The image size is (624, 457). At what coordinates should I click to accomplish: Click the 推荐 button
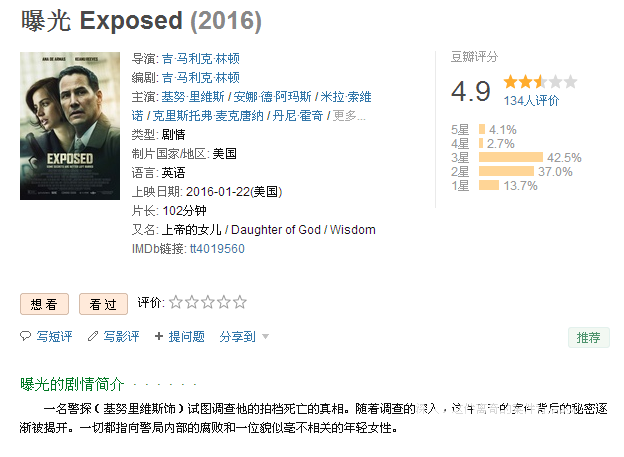tap(589, 338)
